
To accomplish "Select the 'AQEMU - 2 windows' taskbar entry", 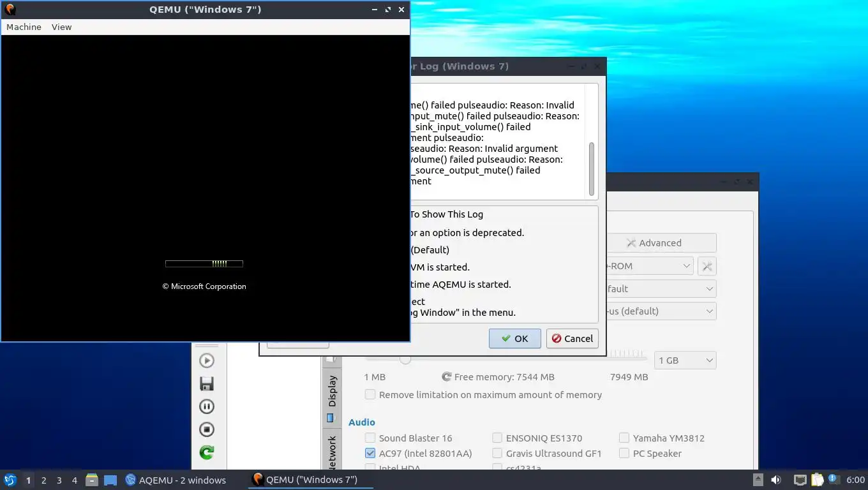I will [176, 480].
